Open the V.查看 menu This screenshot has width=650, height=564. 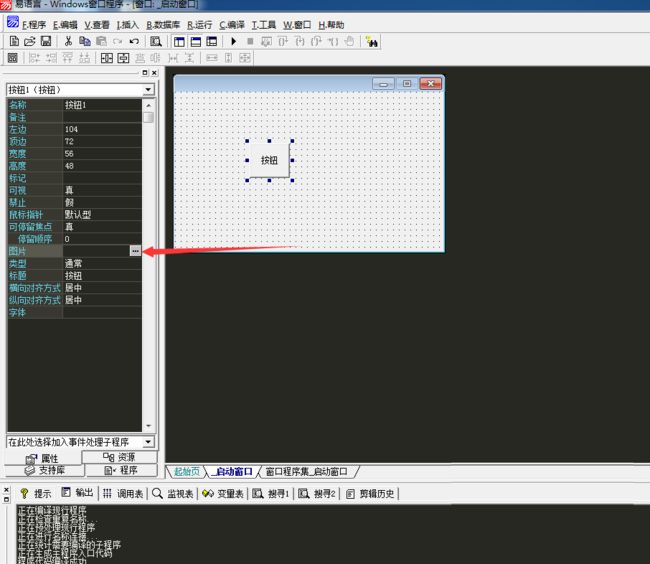point(97,25)
